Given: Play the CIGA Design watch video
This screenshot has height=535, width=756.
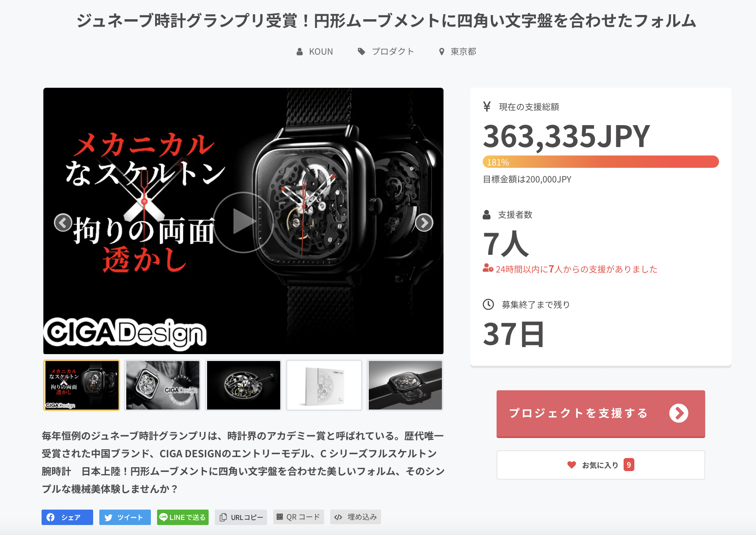Looking at the screenshot, I should pyautogui.click(x=243, y=222).
